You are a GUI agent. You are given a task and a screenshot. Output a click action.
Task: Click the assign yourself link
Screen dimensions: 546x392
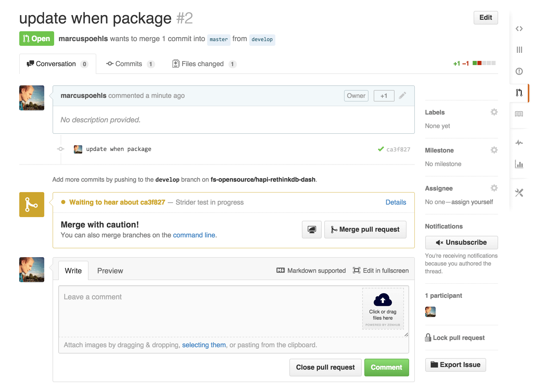coord(472,202)
